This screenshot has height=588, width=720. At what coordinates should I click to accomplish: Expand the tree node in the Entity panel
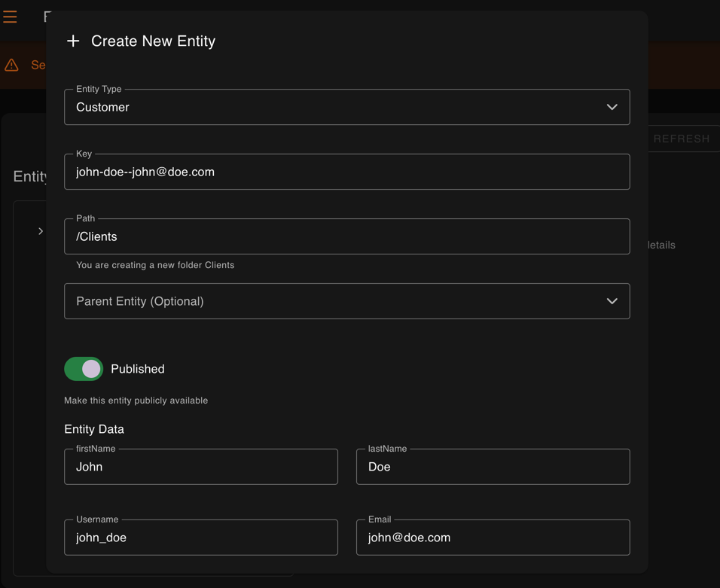click(x=41, y=231)
